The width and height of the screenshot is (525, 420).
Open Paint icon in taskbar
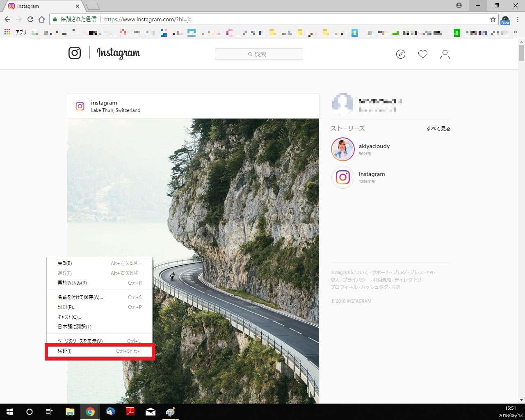coord(171,412)
